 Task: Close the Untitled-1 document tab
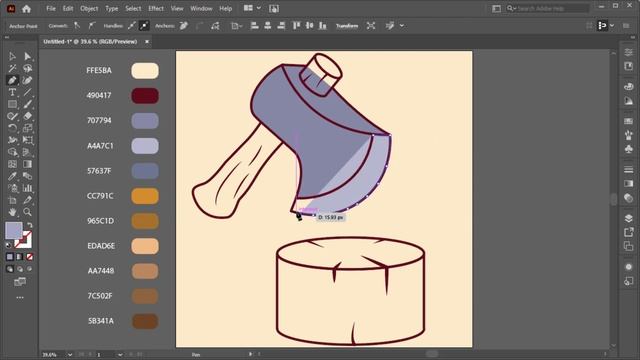click(147, 41)
